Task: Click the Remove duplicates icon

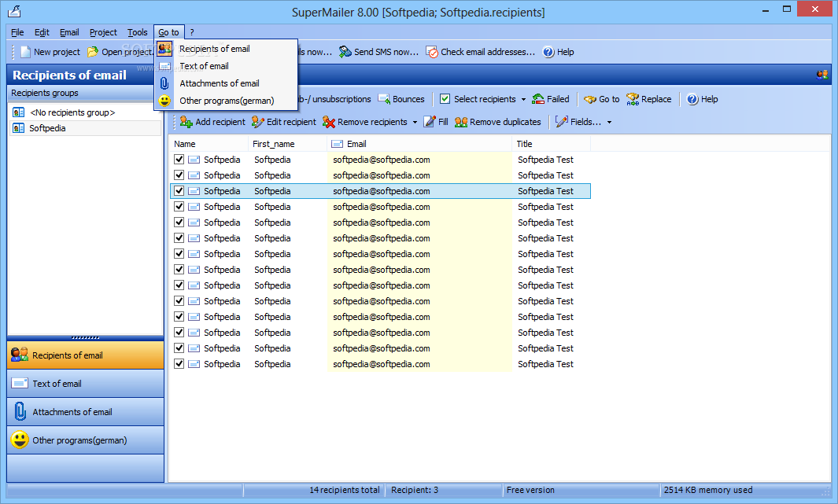Action: pyautogui.click(x=461, y=122)
